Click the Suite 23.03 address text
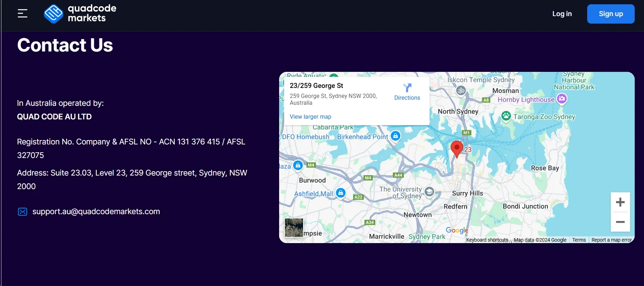This screenshot has width=644, height=286. point(132,180)
